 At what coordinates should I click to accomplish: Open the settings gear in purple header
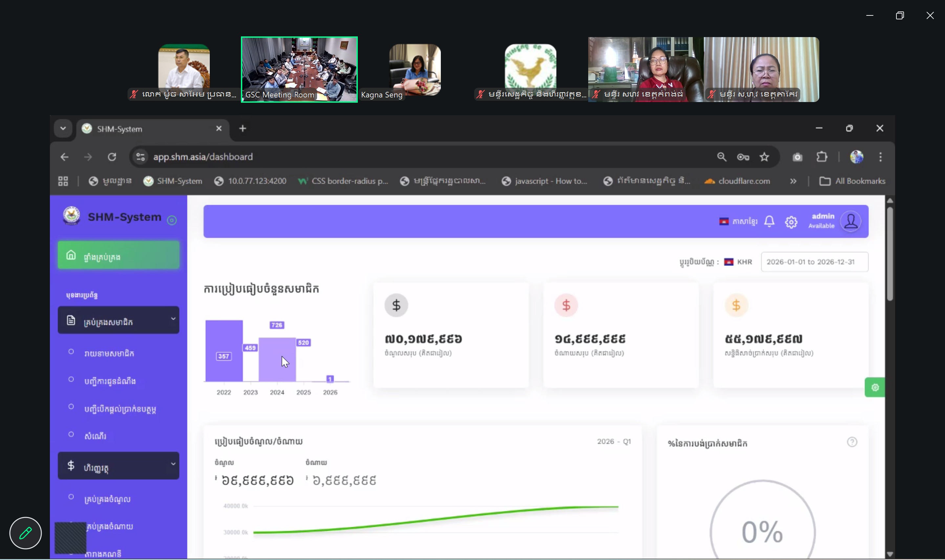(x=791, y=221)
